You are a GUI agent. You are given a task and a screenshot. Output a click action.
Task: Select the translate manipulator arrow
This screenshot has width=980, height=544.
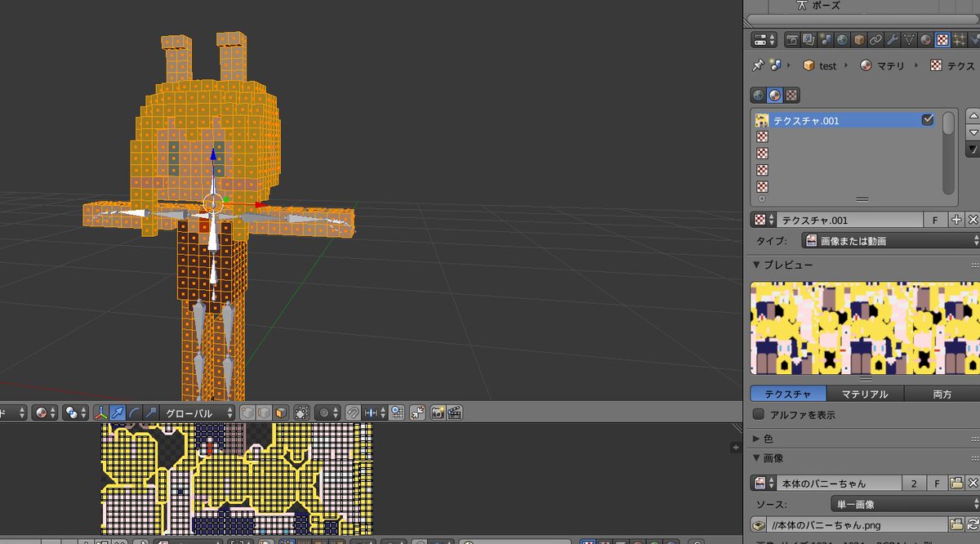coord(118,412)
